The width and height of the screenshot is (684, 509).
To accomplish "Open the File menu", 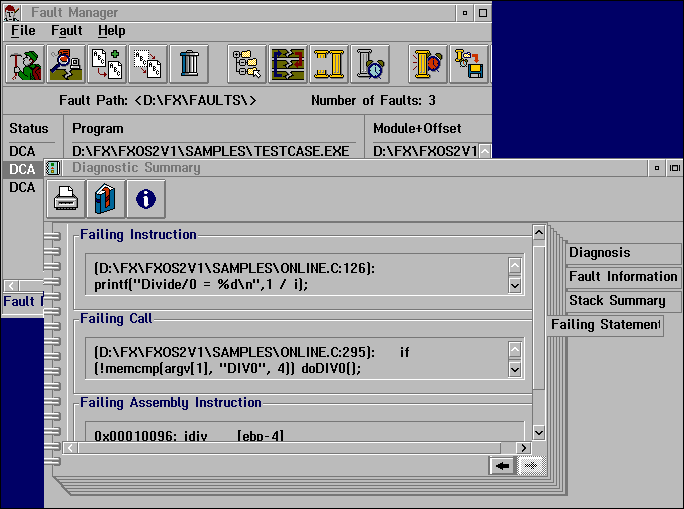I will [23, 31].
